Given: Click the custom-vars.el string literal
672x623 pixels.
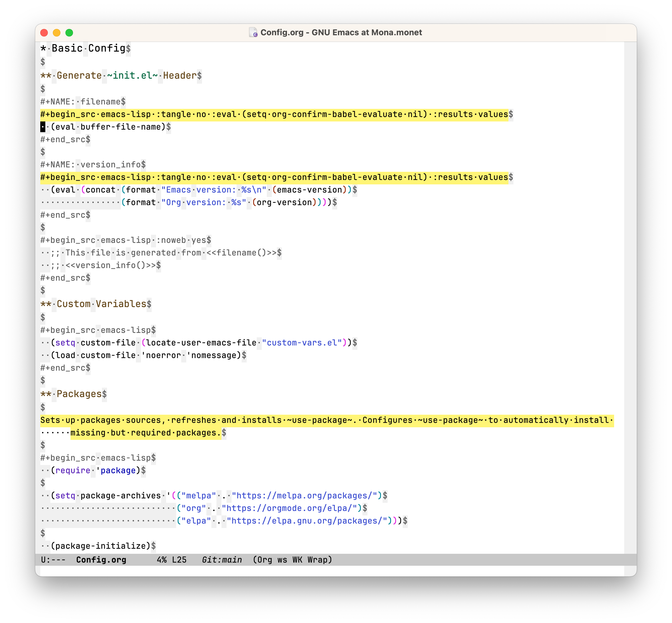Looking at the screenshot, I should [x=302, y=343].
